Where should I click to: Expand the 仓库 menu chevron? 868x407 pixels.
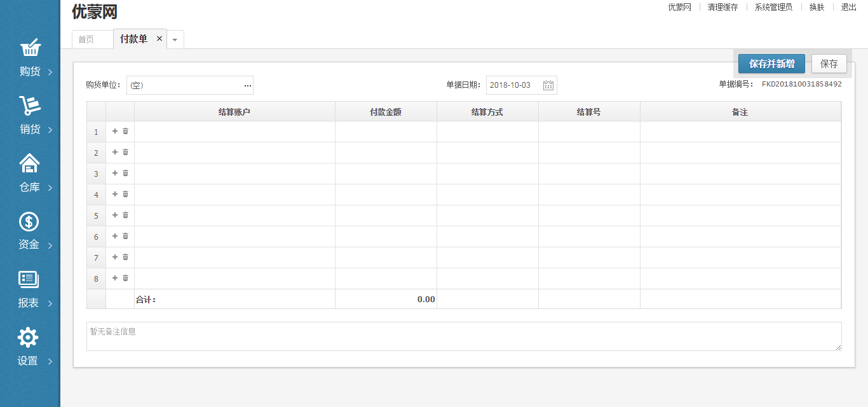[50, 188]
